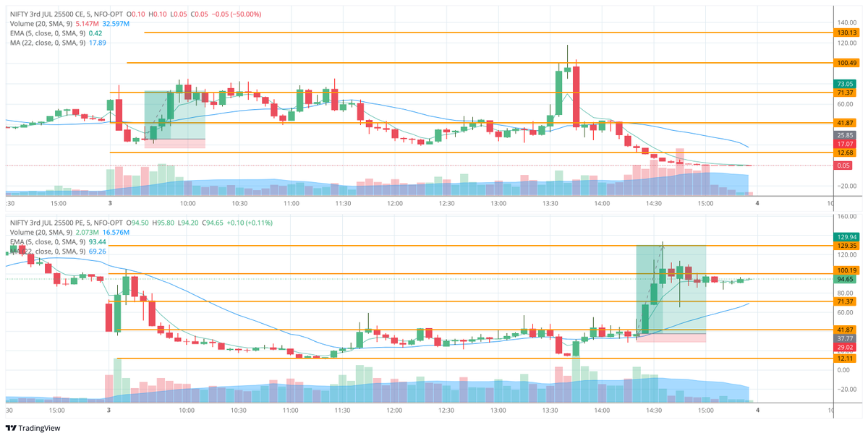Select the 71.37 line label on the PE chart
The image size is (868, 438).
point(844,301)
